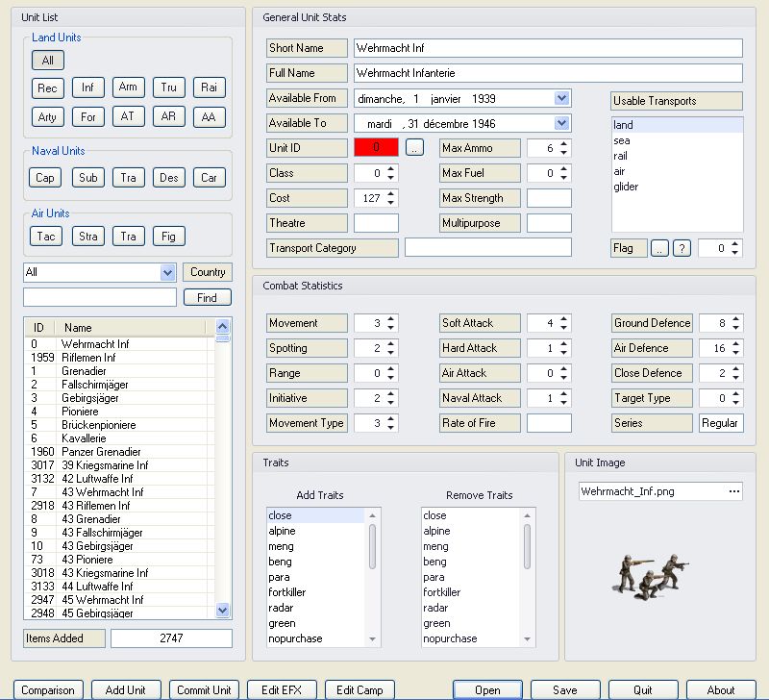769x700 pixels.
Task: Open the Available To date picker
Action: (562, 123)
